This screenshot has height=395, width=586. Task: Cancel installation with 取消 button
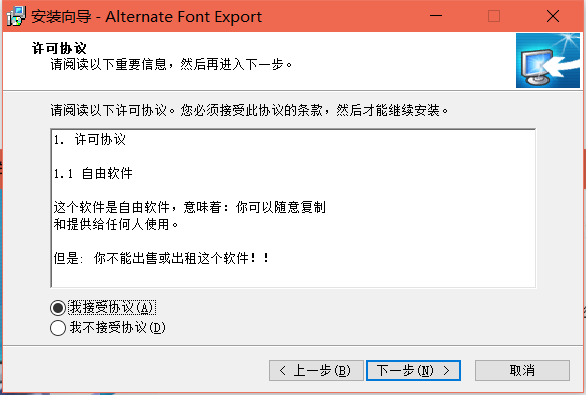[x=522, y=370]
